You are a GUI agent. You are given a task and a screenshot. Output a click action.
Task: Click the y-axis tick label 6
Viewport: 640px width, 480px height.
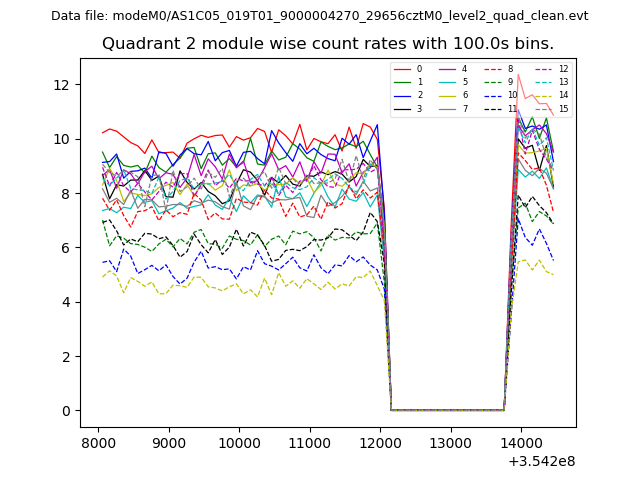[65, 248]
